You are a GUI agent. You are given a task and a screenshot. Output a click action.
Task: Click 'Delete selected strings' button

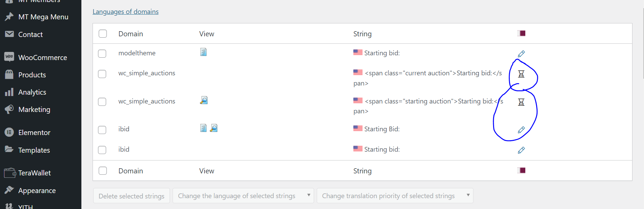click(132, 196)
